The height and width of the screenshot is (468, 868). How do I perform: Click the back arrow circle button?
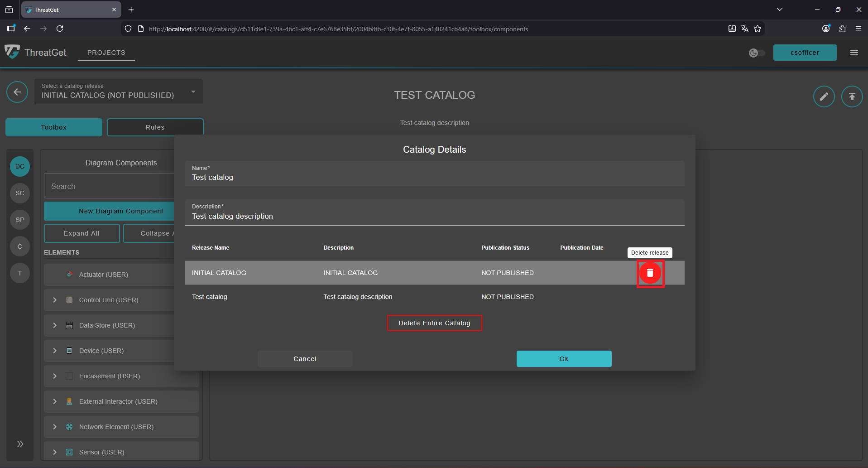point(17,92)
